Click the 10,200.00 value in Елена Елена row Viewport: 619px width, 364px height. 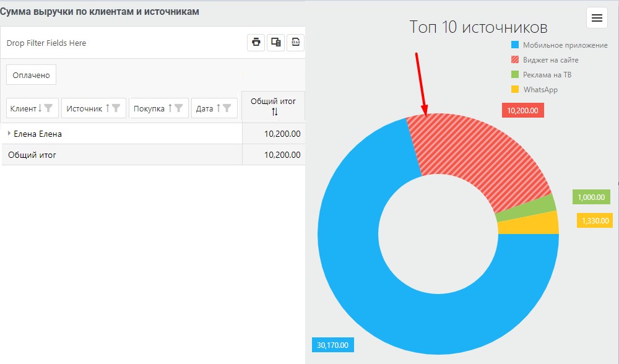(x=282, y=134)
